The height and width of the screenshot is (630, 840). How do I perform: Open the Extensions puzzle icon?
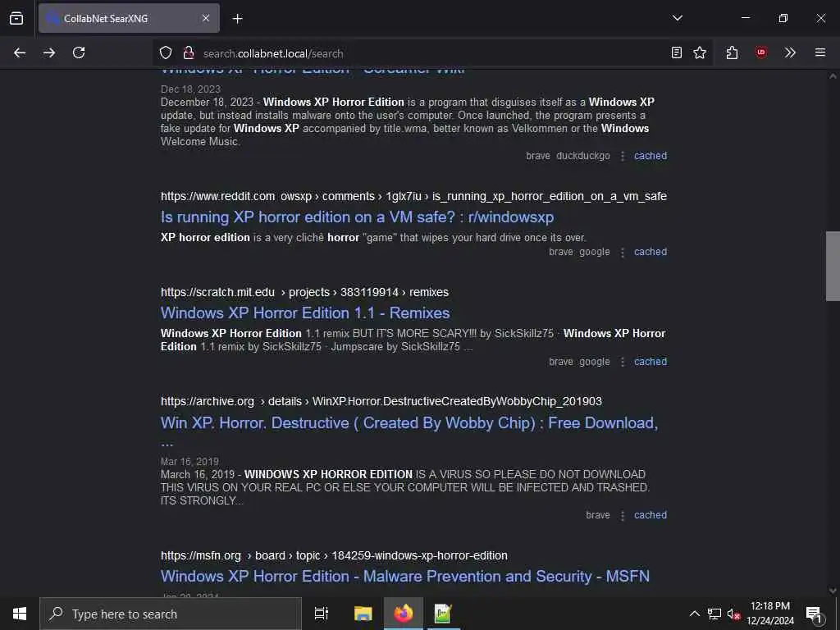[732, 52]
